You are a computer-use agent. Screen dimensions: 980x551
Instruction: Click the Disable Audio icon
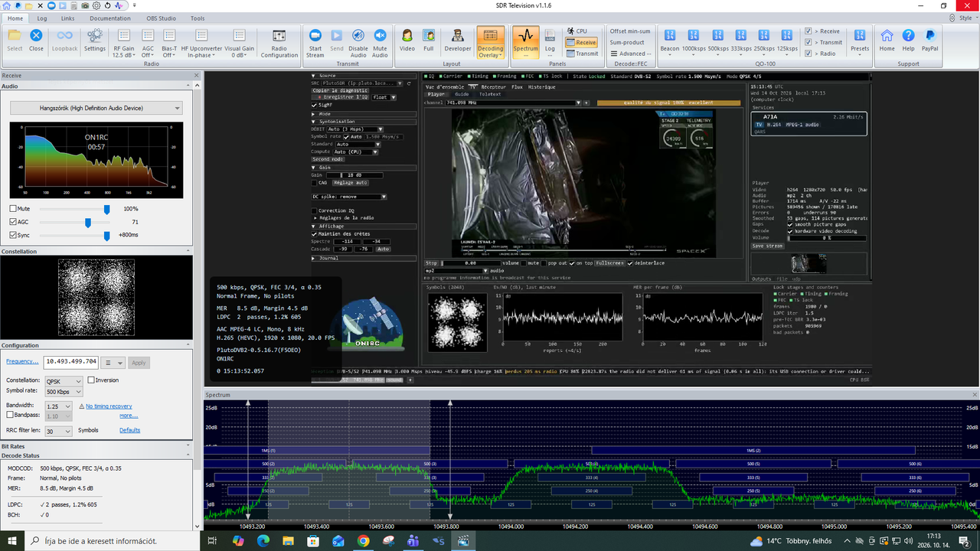(358, 43)
